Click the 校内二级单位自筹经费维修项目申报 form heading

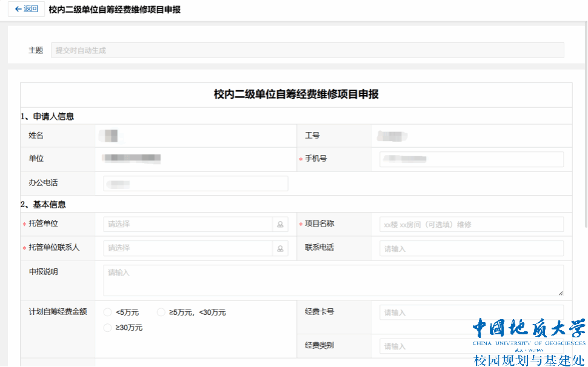coord(296,94)
